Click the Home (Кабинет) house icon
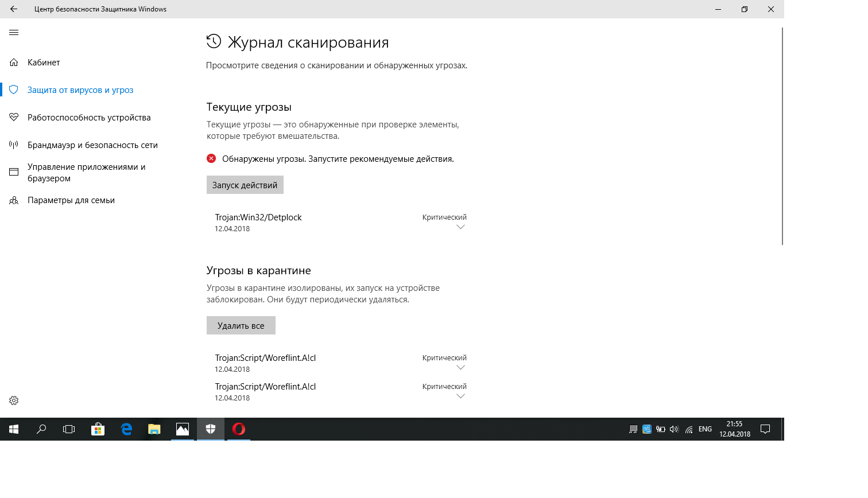Screen dimensions: 868x498 (x=14, y=63)
